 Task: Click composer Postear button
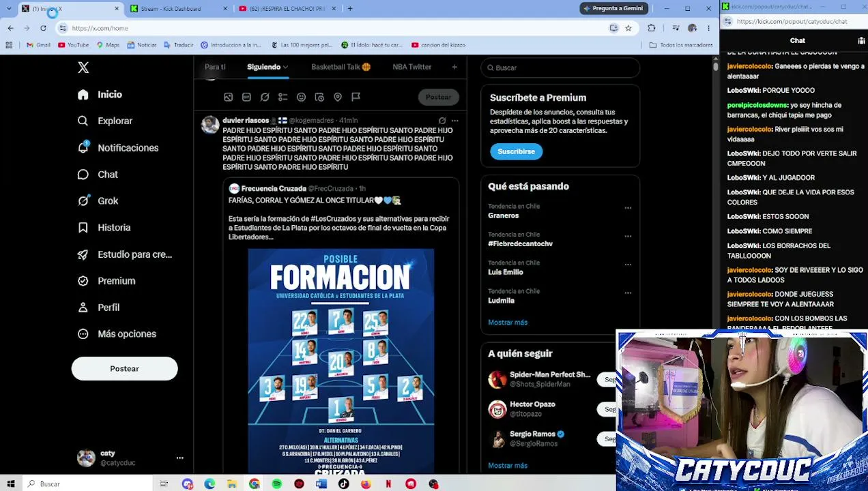[x=438, y=97]
